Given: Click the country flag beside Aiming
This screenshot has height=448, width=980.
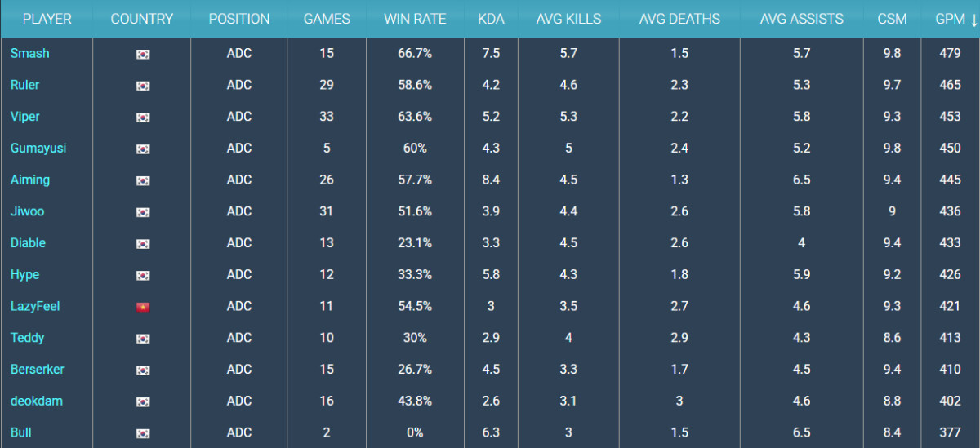Looking at the screenshot, I should click(143, 180).
